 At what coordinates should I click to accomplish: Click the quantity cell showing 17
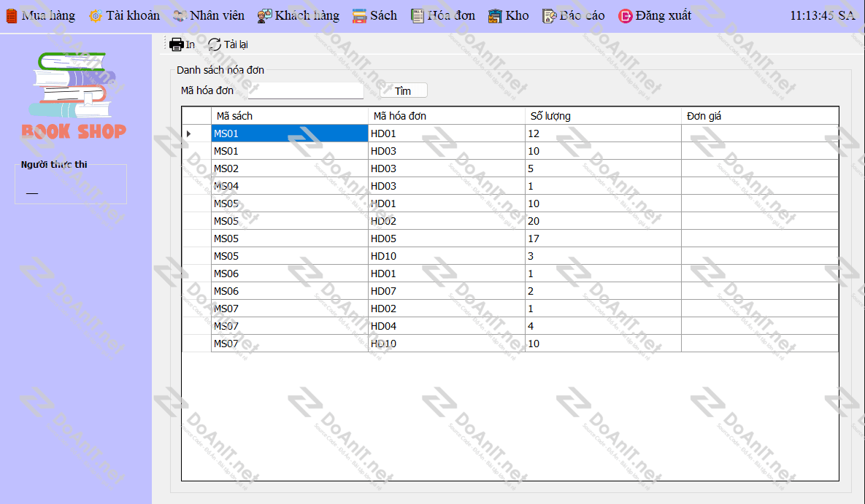pyautogui.click(x=603, y=239)
